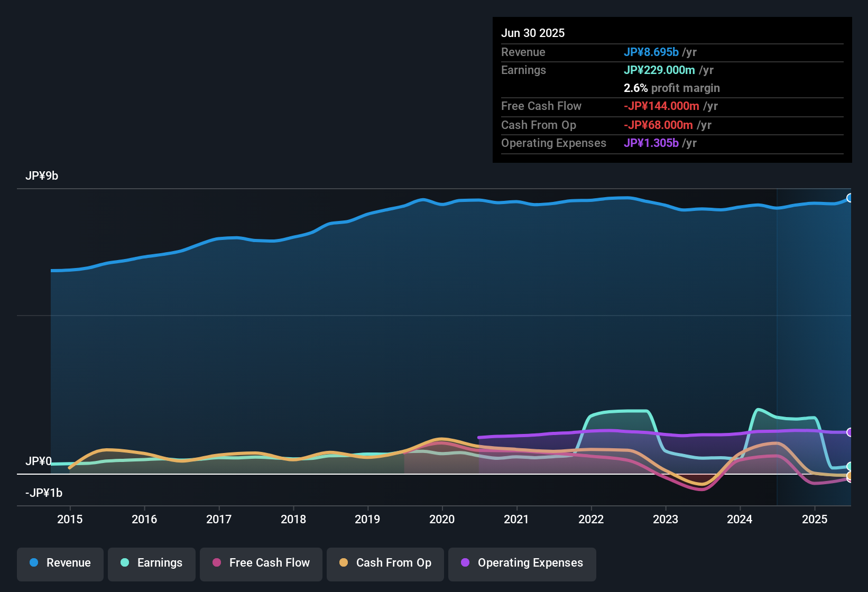Toggle the Free Cash Flow legend button
This screenshot has height=592, width=868.
click(x=261, y=563)
